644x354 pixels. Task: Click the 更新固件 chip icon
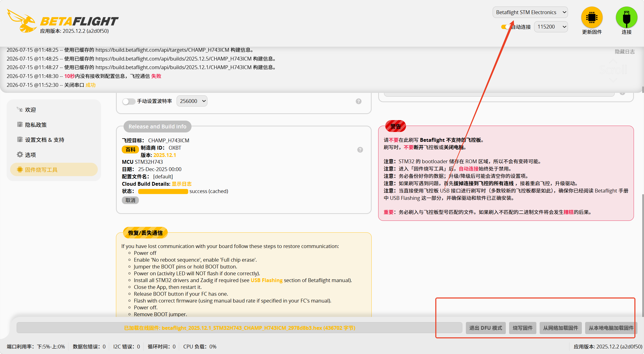coord(592,17)
